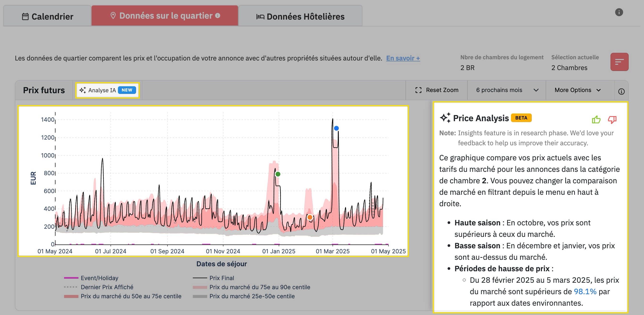Click the location pin icon on quartier tab
644x315 pixels.
tap(113, 16)
